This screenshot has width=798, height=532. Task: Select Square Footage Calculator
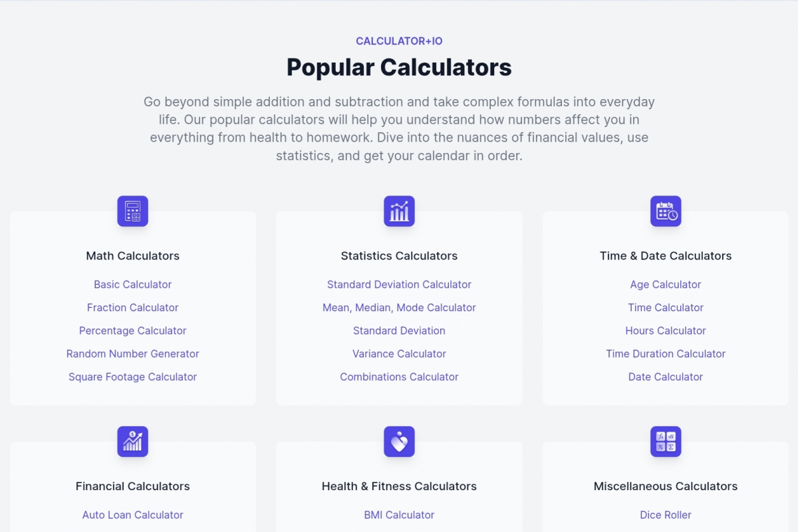133,377
